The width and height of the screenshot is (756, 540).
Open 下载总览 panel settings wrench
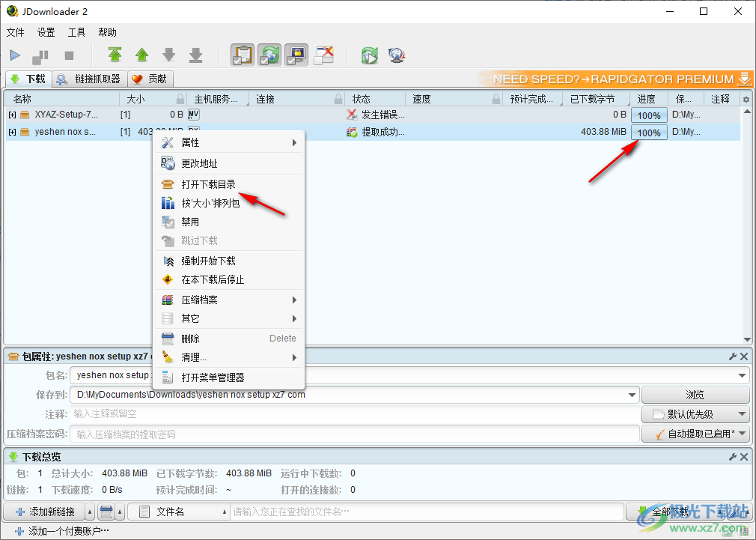(732, 457)
